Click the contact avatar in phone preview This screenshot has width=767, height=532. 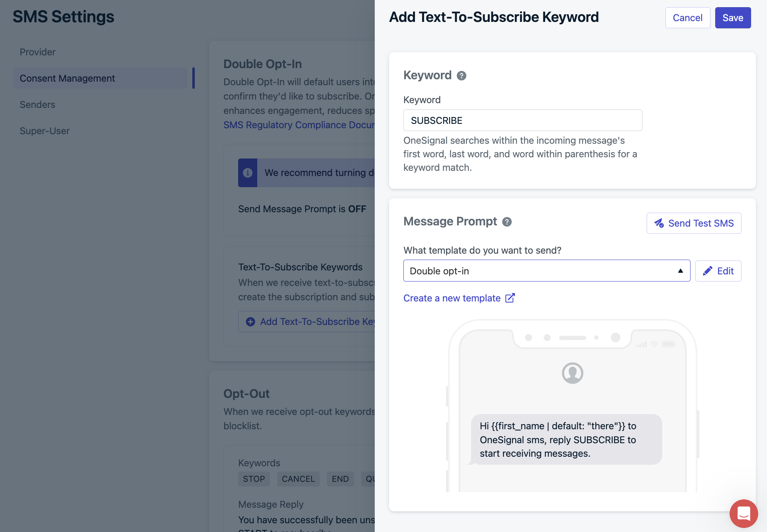(572, 373)
